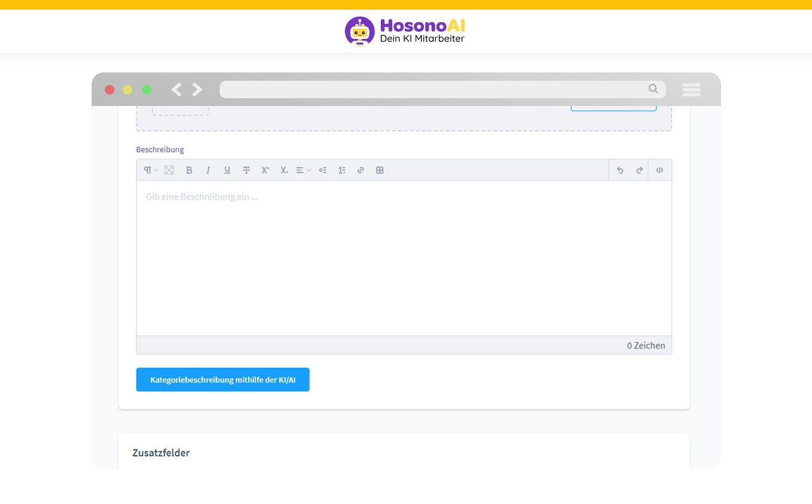Click the Beschreibung field label
The image size is (812, 504).
click(160, 149)
